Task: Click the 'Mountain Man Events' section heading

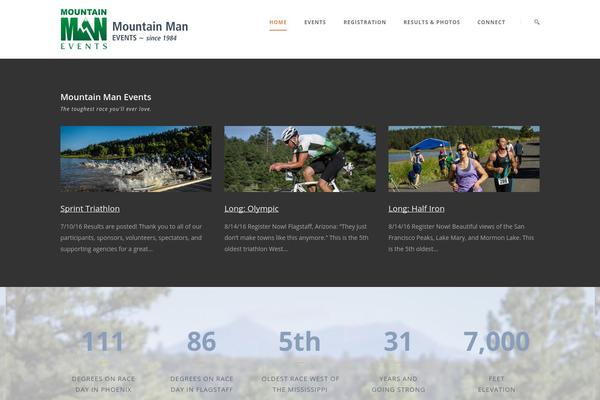Action: (x=106, y=97)
